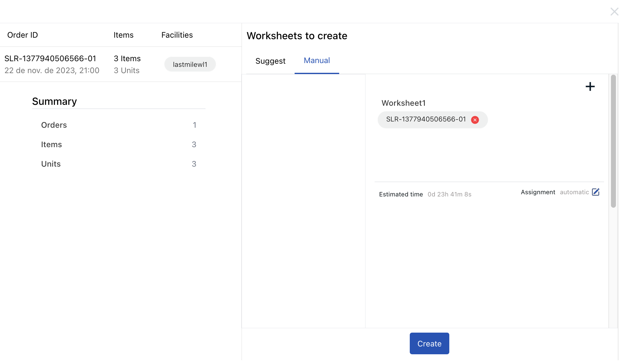Screen dimensions: 625x364
Task: Click the Worksheet1 title
Action: click(x=403, y=103)
